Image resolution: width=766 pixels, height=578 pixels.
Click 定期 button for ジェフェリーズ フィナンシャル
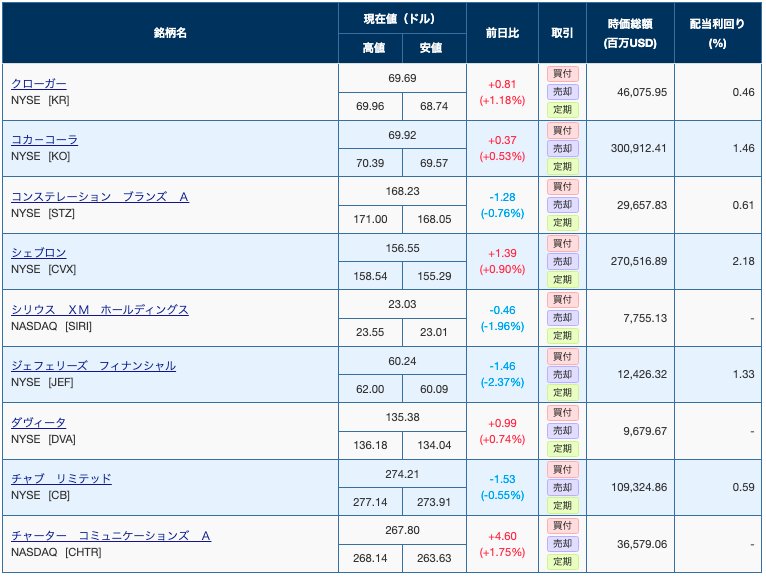(563, 392)
